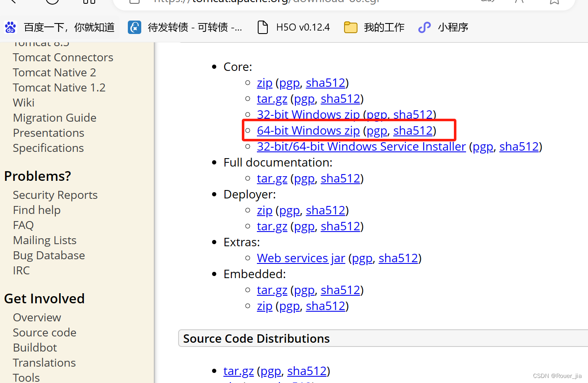The width and height of the screenshot is (588, 383).
Task: Open the IRC sidebar link
Action: (x=21, y=271)
